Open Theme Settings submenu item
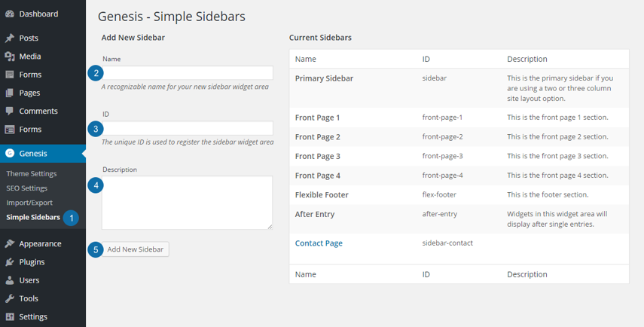The height and width of the screenshot is (327, 644). tap(31, 174)
